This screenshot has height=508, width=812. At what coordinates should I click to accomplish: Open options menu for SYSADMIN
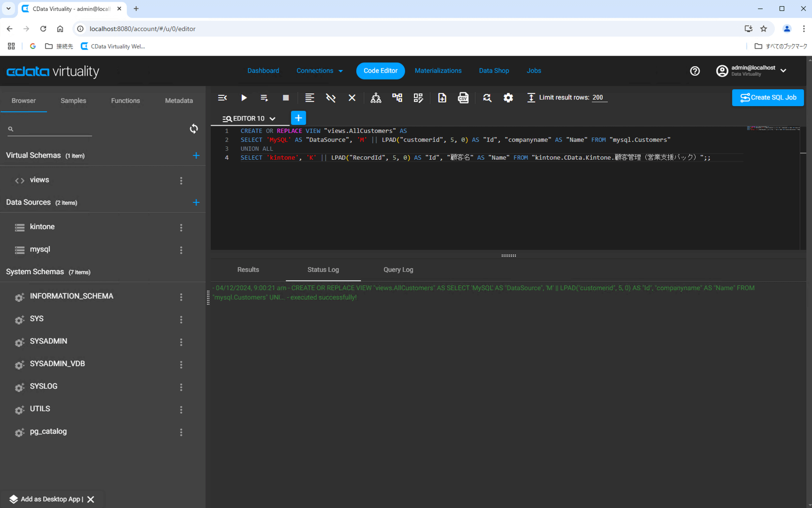coord(181,342)
